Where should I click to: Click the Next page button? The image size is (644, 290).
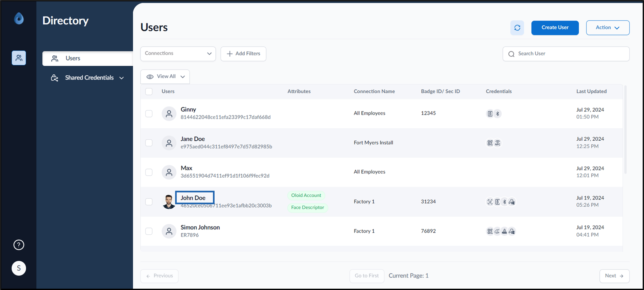[x=614, y=276]
